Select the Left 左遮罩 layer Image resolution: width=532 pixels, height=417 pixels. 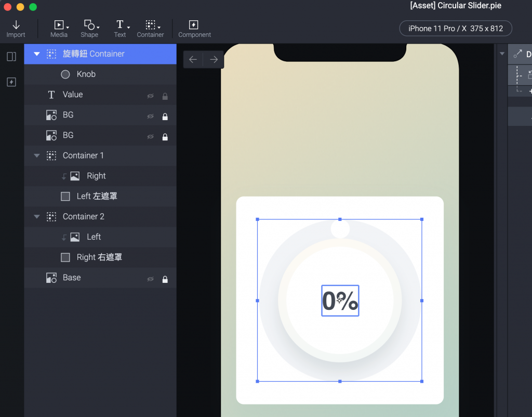[100, 196]
